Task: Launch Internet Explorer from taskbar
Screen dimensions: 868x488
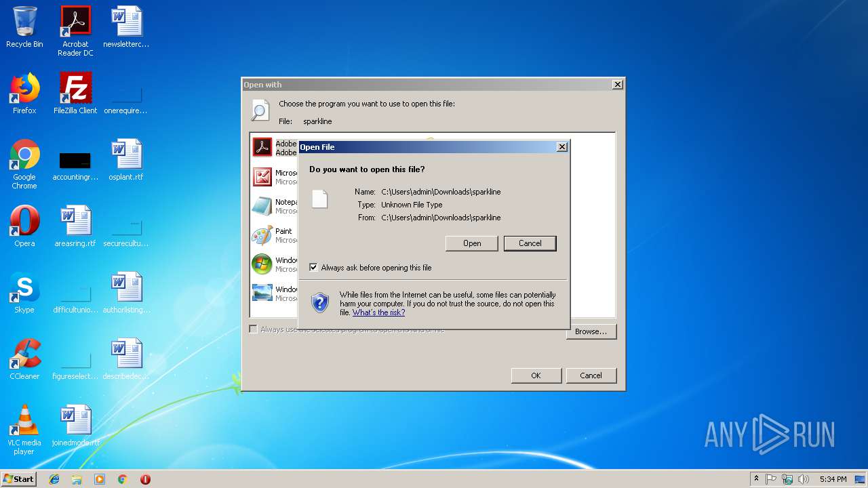Action: click(54, 479)
